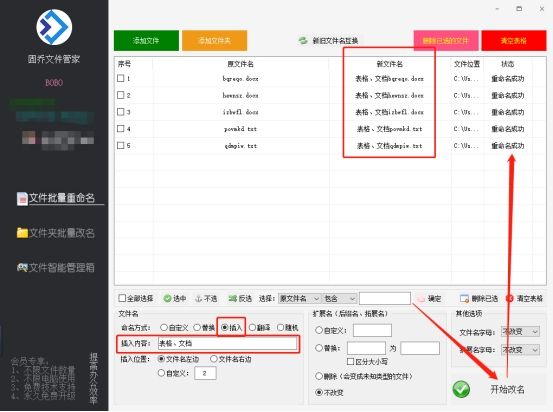Click the 状态 column header
Image resolution: width=553 pixels, height=412 pixels.
pyautogui.click(x=508, y=64)
